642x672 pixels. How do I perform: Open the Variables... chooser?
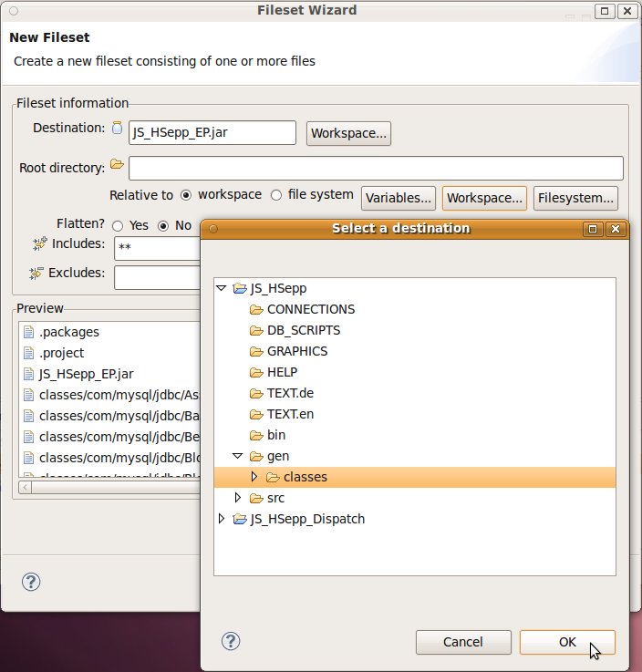click(399, 197)
